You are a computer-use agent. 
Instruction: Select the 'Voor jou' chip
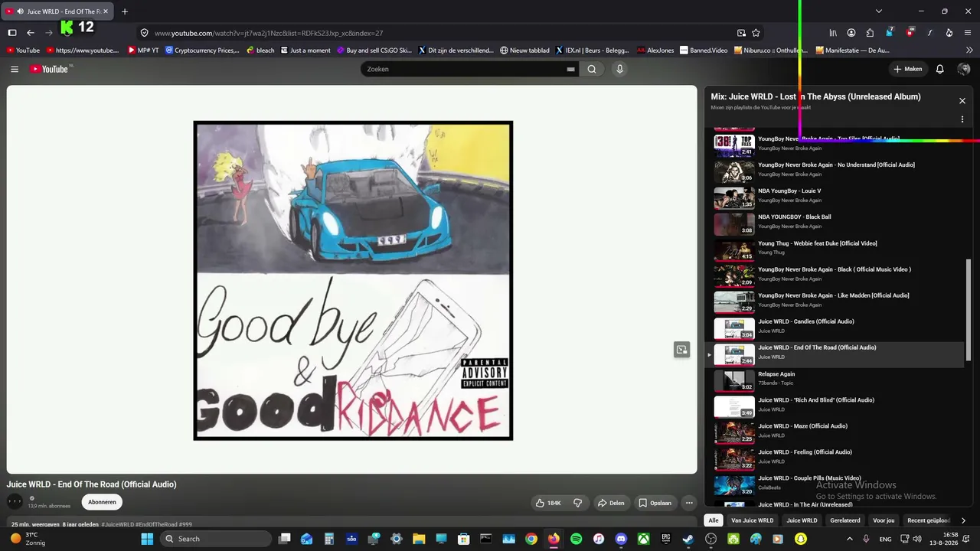tap(884, 520)
